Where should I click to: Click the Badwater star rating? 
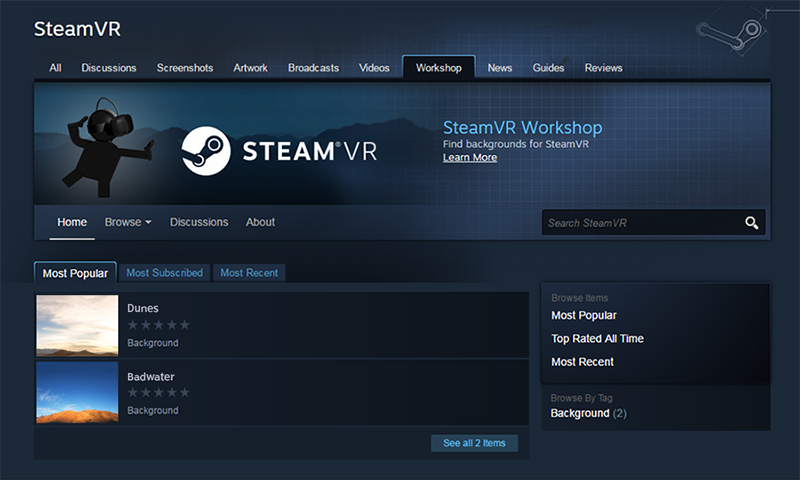click(x=158, y=393)
